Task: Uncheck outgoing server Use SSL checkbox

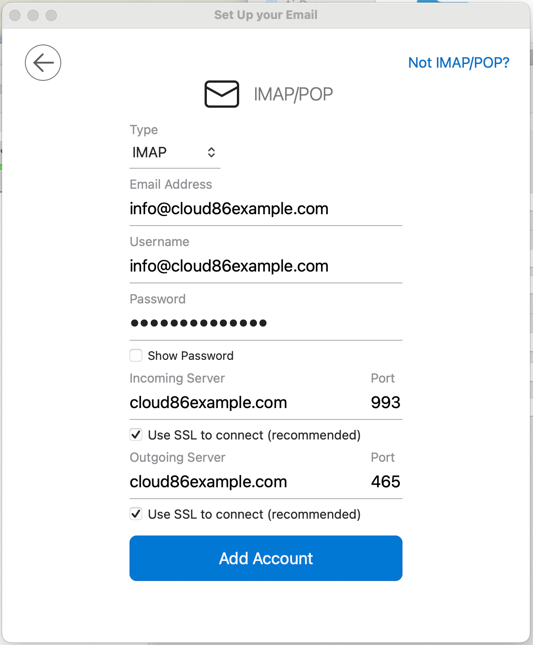Action: coord(136,514)
